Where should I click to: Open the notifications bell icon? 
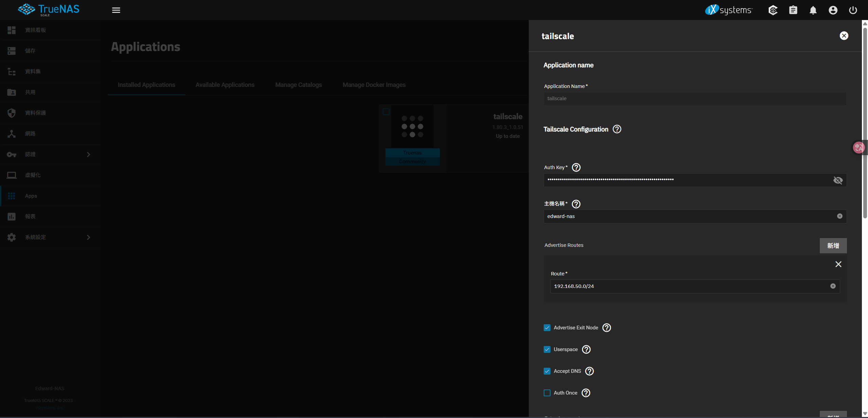(x=813, y=10)
